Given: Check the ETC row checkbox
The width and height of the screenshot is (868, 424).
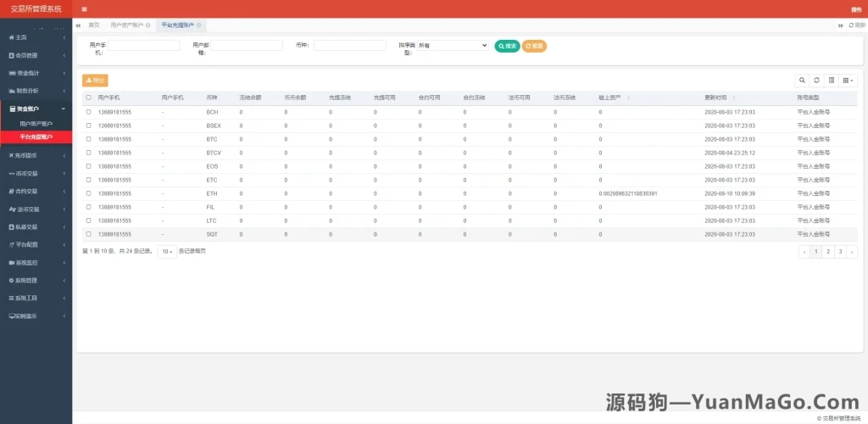Looking at the screenshot, I should (88, 180).
